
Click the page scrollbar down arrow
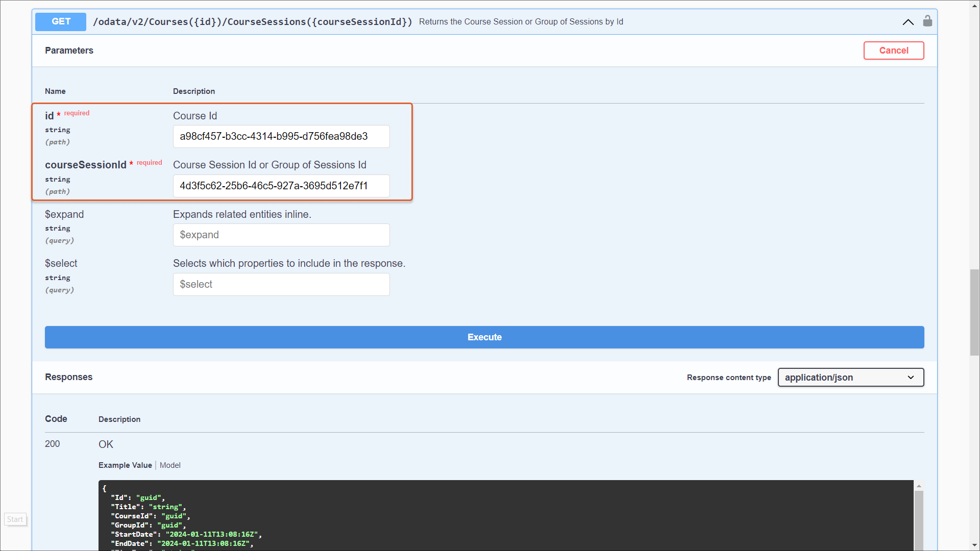(x=974, y=545)
